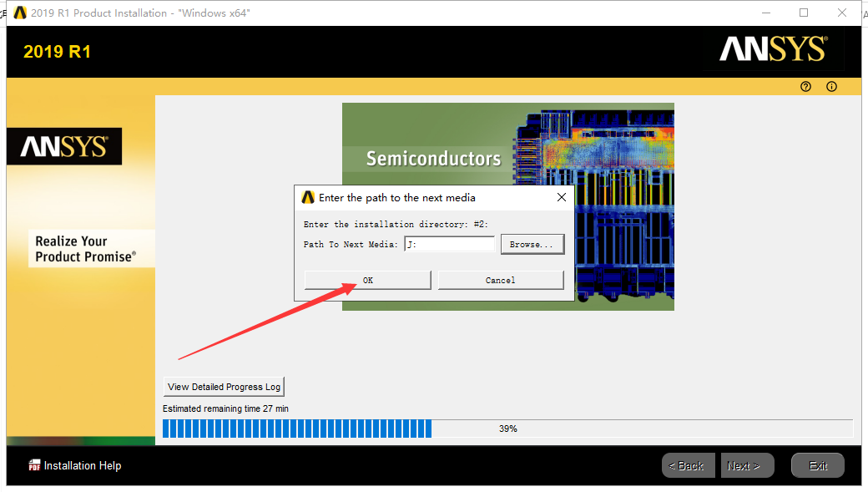Click the '39%' progress label
This screenshot has height=492, width=868.
click(x=507, y=429)
